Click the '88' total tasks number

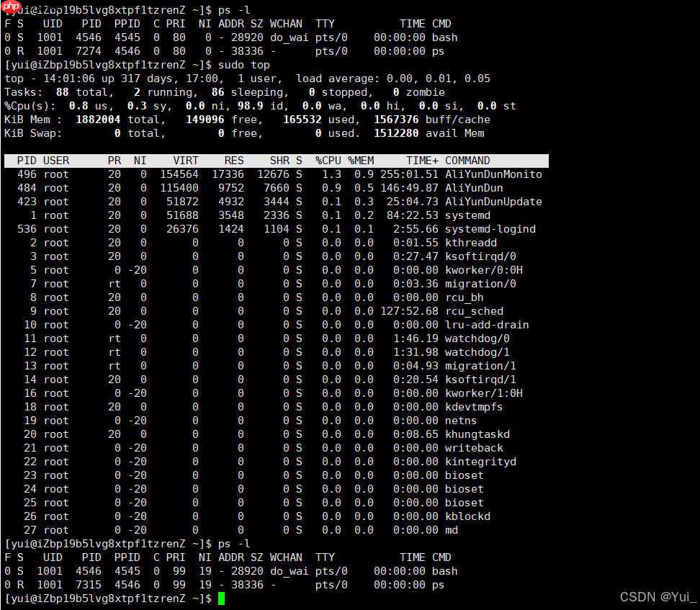tap(63, 92)
